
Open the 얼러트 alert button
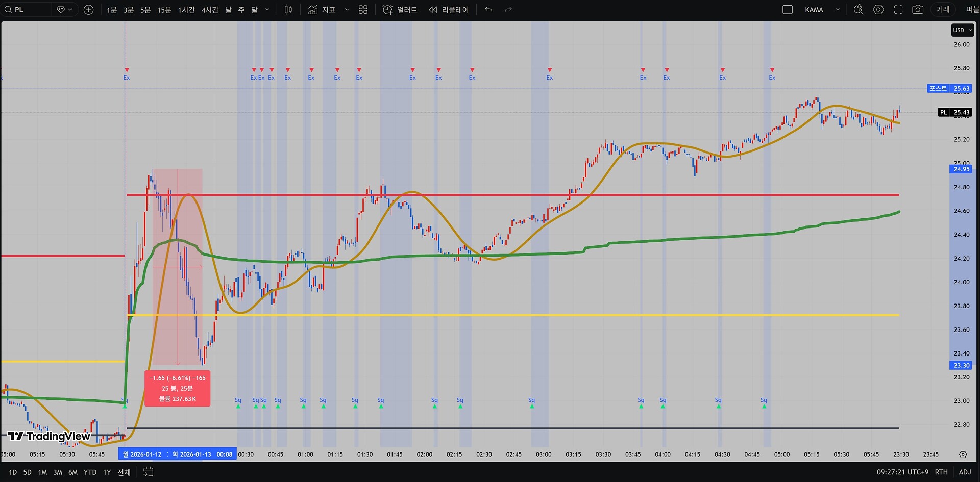pos(400,10)
